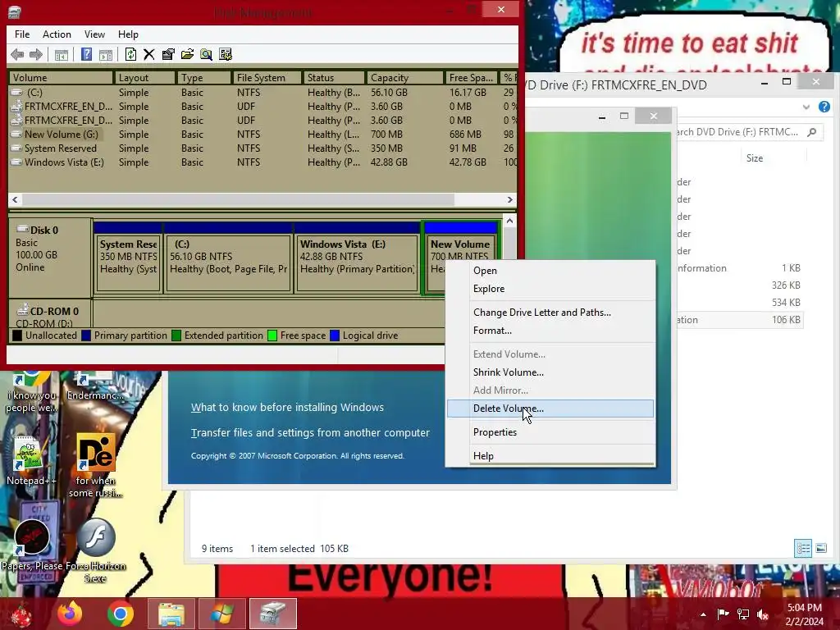The height and width of the screenshot is (630, 840).
Task: Open the File menu
Action: 22,34
